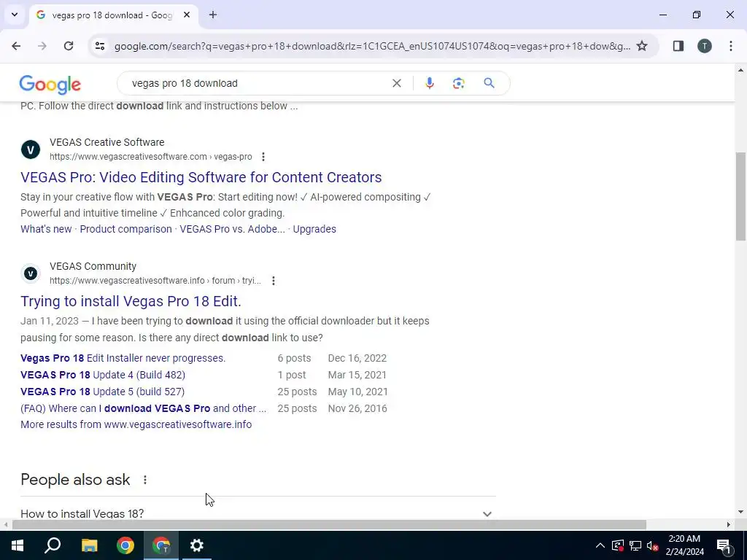Go to Google home via the logo
The height and width of the screenshot is (560, 747).
coord(50,85)
